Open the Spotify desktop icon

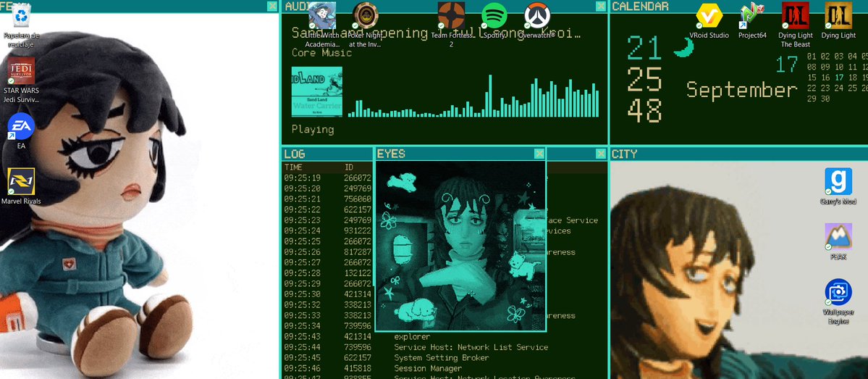[x=494, y=20]
